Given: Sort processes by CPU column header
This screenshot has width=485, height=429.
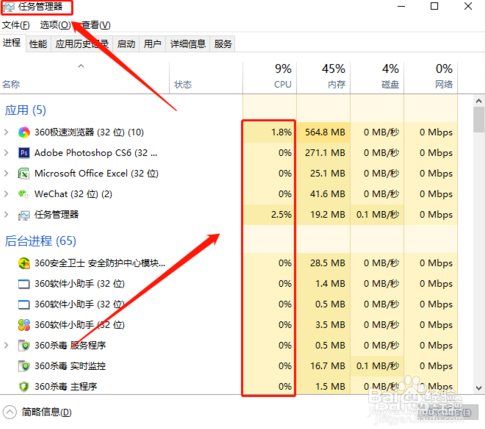Looking at the screenshot, I should (269, 77).
